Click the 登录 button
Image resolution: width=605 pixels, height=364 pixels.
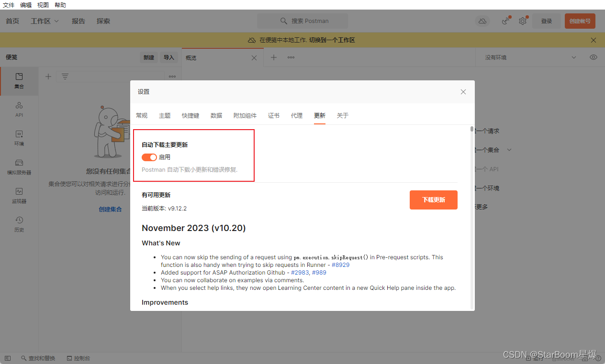tap(547, 21)
